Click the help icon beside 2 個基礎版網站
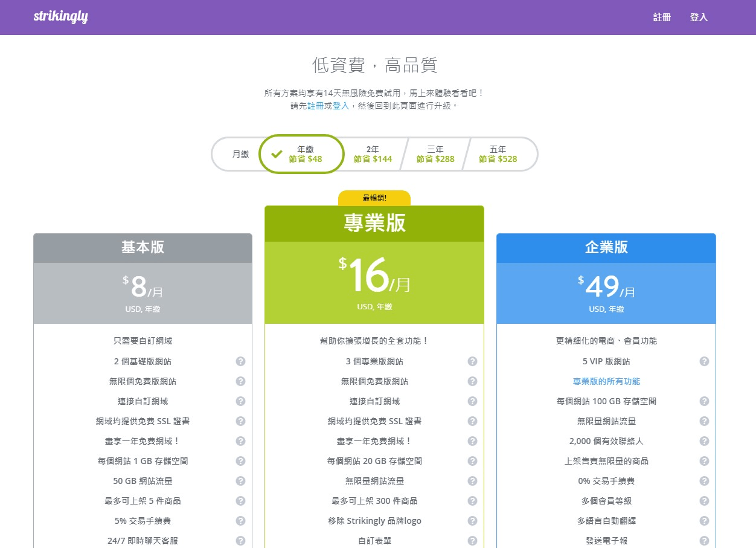Viewport: 756px width, 548px height. pyautogui.click(x=240, y=361)
